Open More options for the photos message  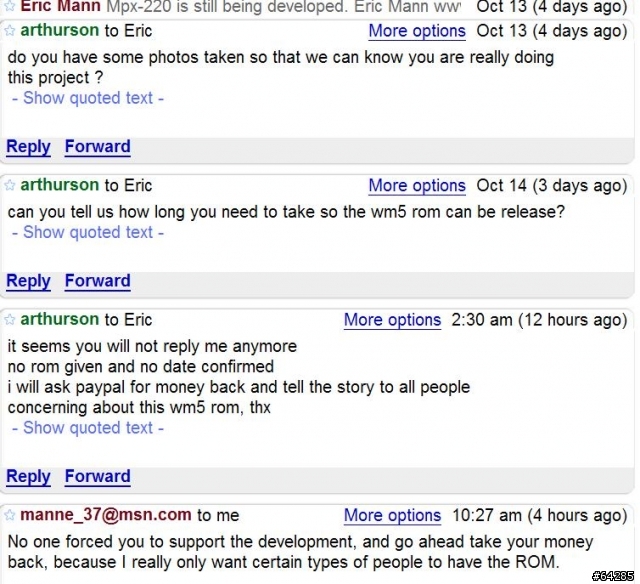click(417, 31)
